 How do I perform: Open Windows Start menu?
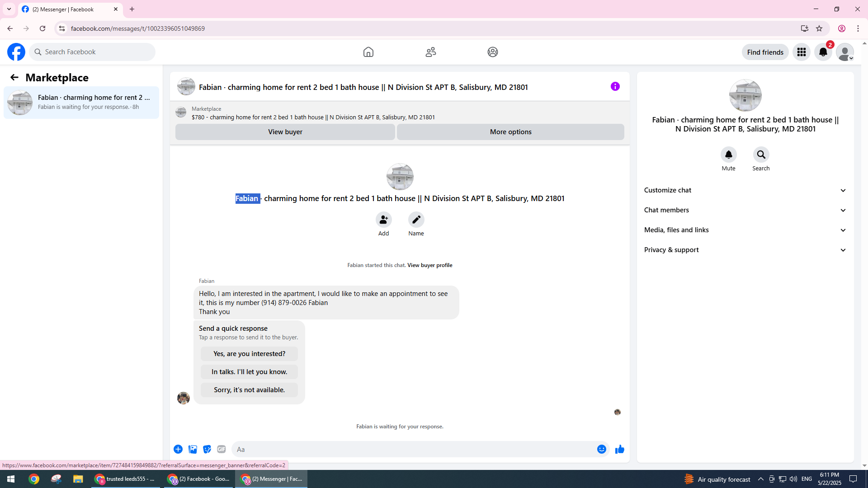(x=11, y=479)
